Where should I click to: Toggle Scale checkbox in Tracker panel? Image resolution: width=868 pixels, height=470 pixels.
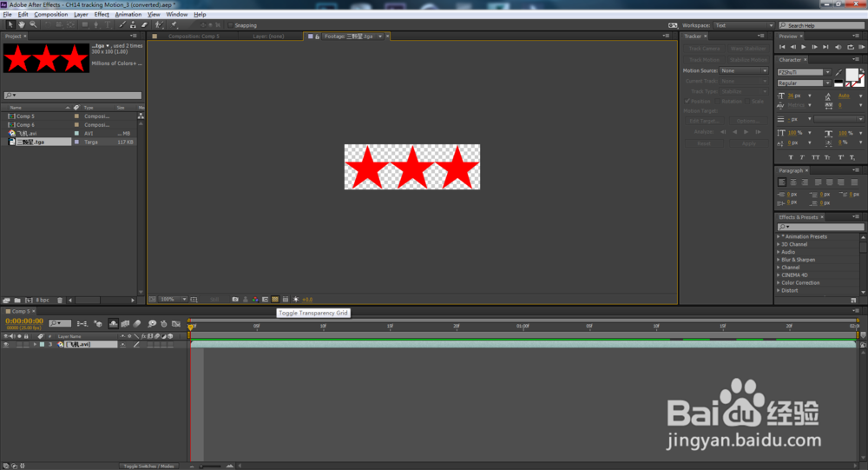747,102
